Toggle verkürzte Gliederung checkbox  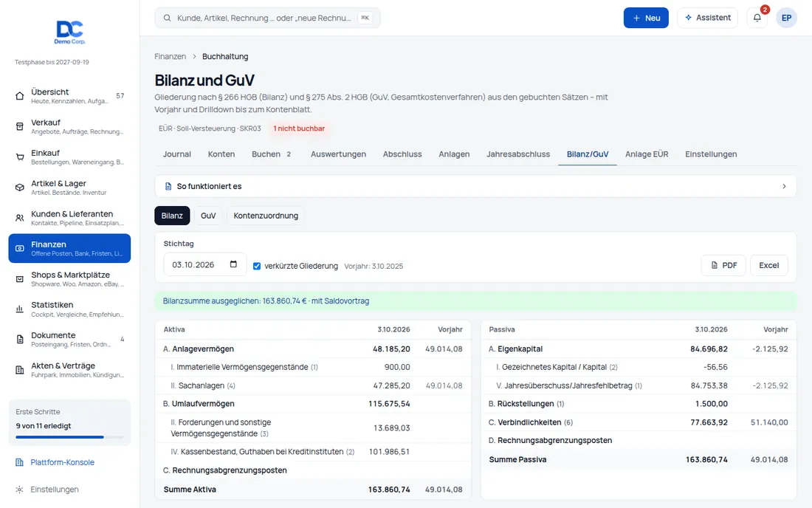[x=257, y=266]
